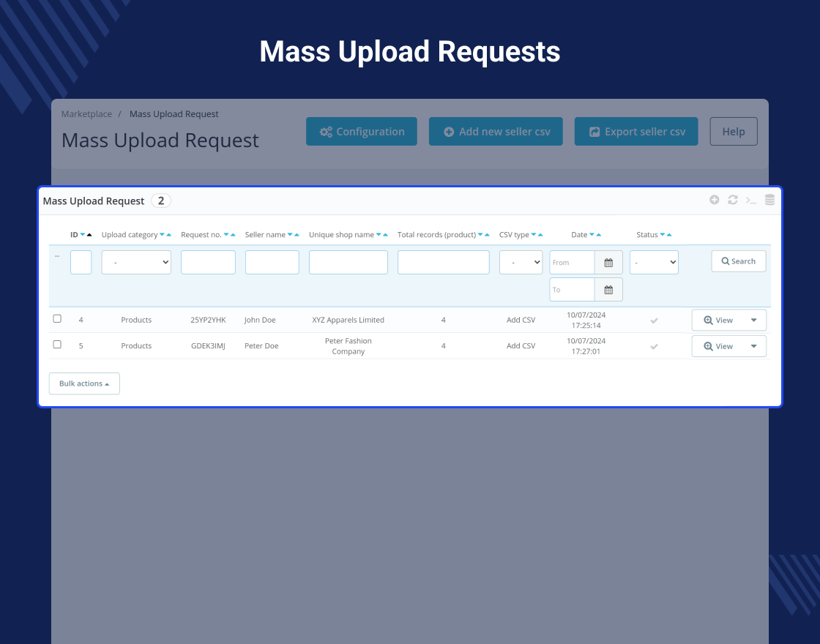820x644 pixels.
Task: Open Upload category filter dropdown
Action: click(x=136, y=263)
